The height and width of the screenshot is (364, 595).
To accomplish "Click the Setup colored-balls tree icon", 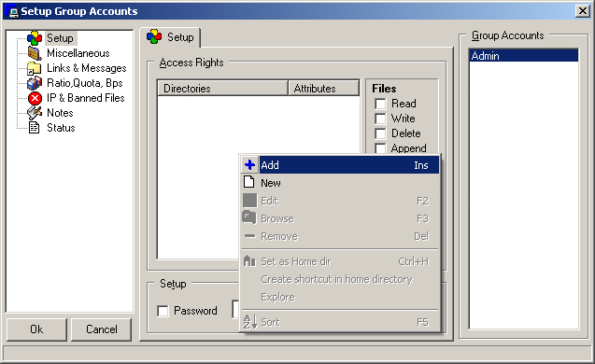I will 35,38.
